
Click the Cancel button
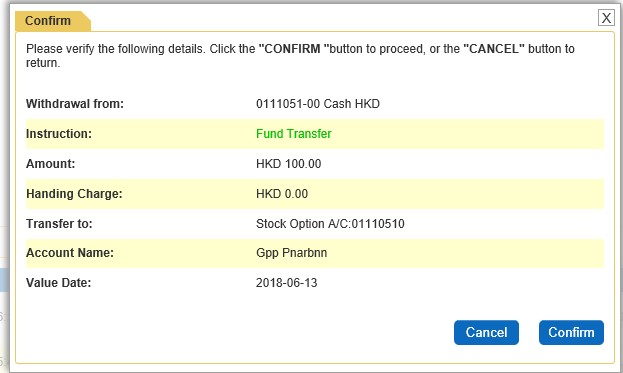coord(486,332)
